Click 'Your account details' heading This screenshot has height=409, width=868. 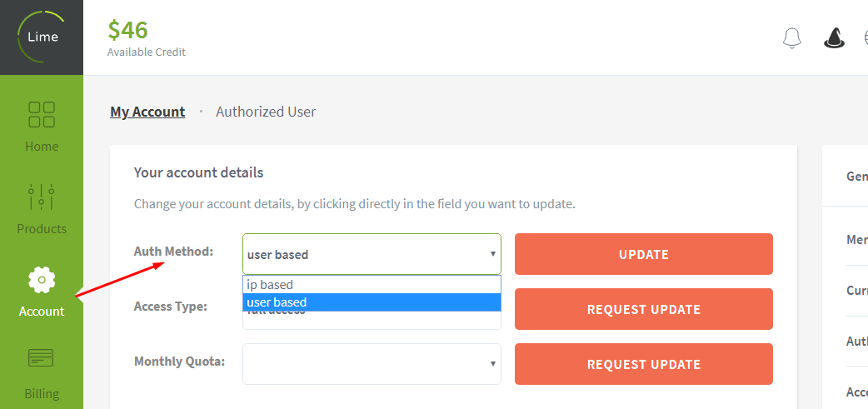(198, 173)
